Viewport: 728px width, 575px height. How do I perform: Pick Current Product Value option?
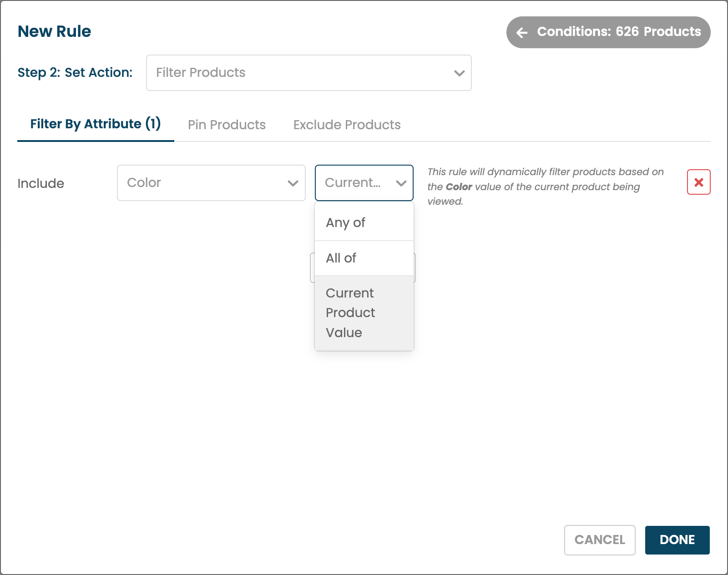[350, 313]
